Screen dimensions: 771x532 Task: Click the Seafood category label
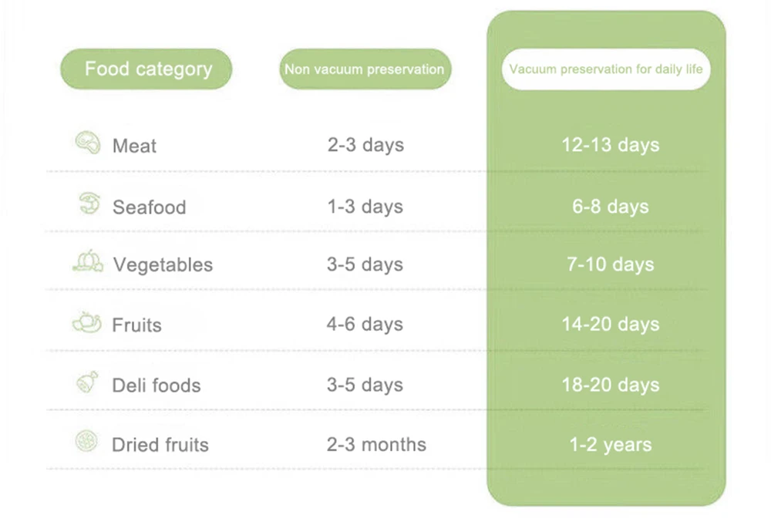tap(150, 207)
